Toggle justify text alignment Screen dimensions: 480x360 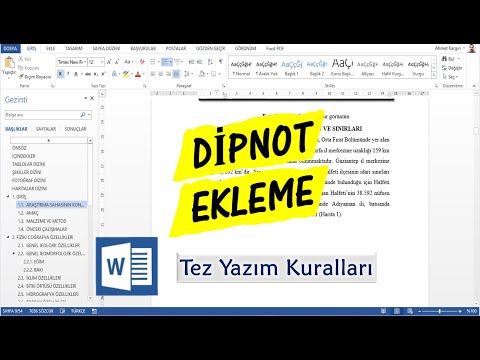click(177, 74)
